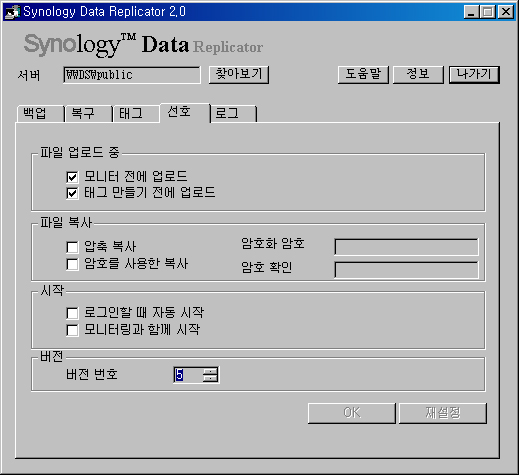Click the 찾아보기 browse button

[x=239, y=74]
